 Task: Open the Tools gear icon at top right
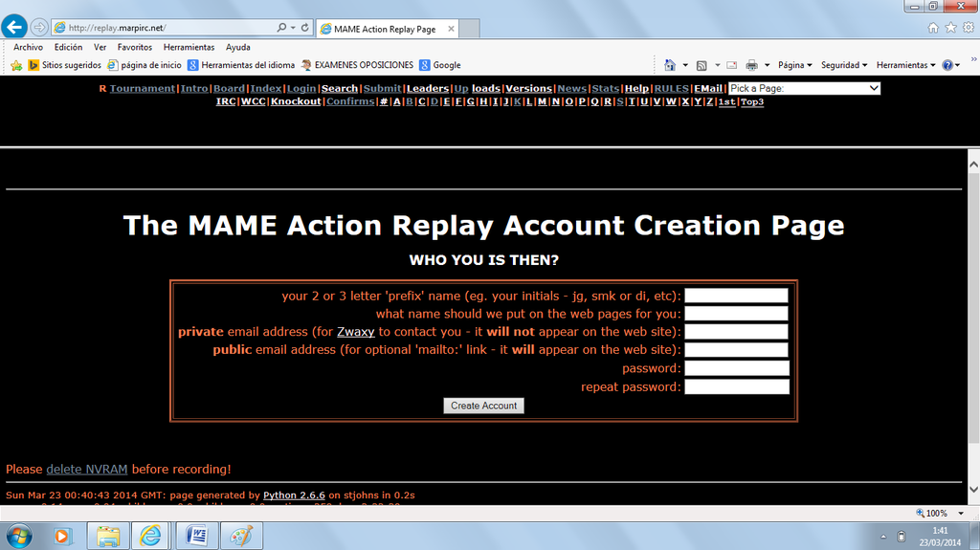click(969, 28)
